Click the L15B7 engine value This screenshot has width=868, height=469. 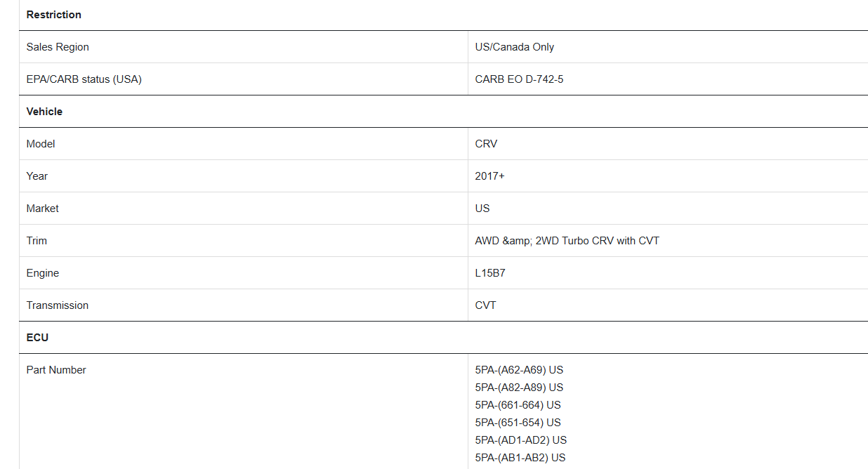[490, 273]
